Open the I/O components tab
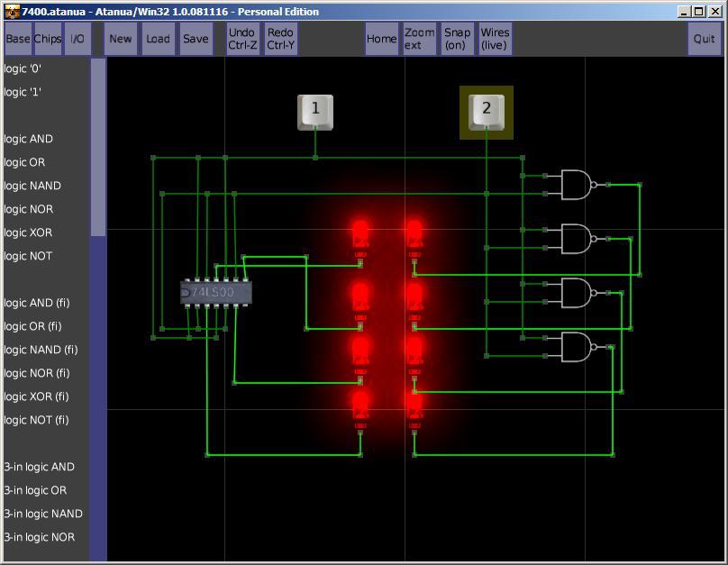 pyautogui.click(x=77, y=39)
